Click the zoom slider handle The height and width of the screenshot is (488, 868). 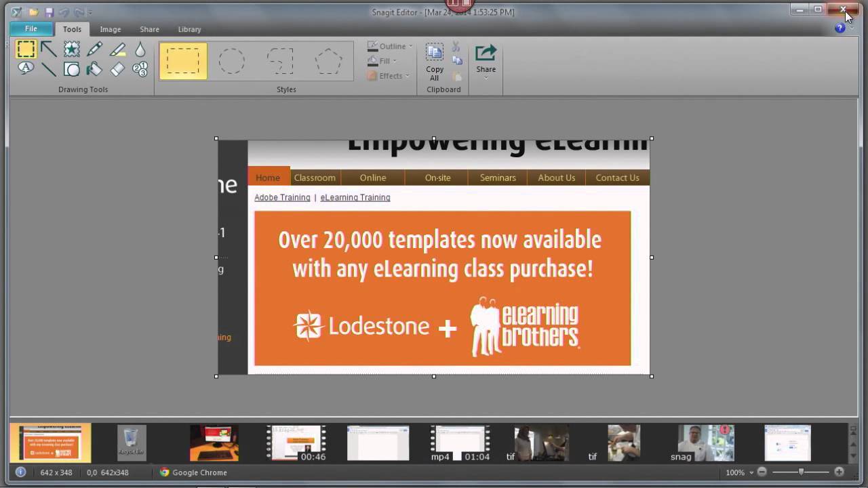(x=801, y=472)
